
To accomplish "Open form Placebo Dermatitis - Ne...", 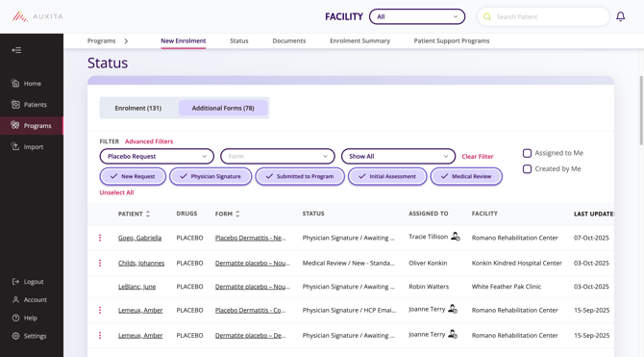I will (251, 238).
